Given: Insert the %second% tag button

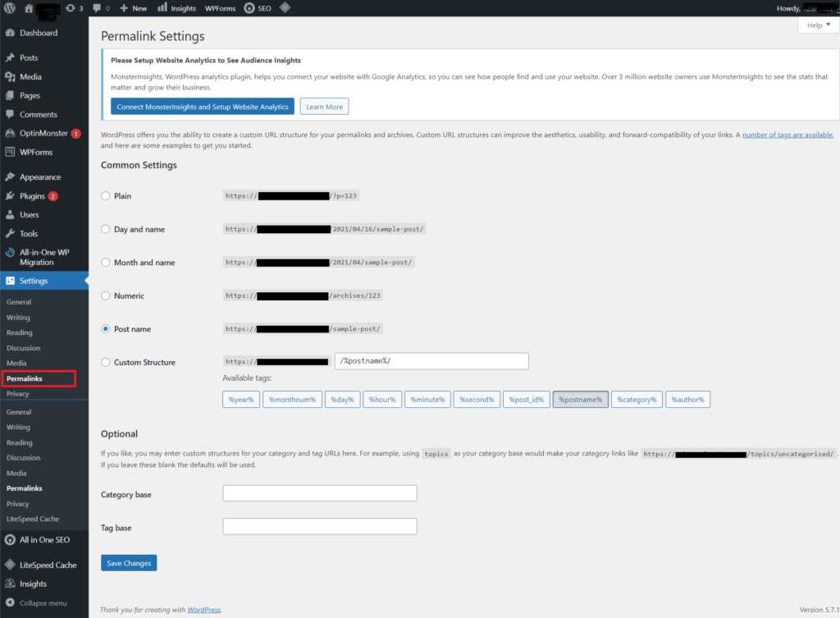Looking at the screenshot, I should tap(477, 400).
